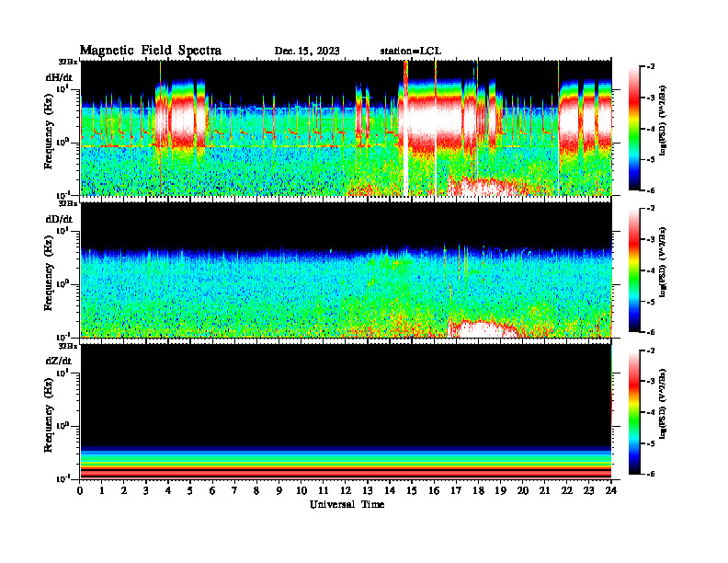Click the log(PSD) label beside dZ/dt color scale
728x563 pixels.
pos(663,404)
